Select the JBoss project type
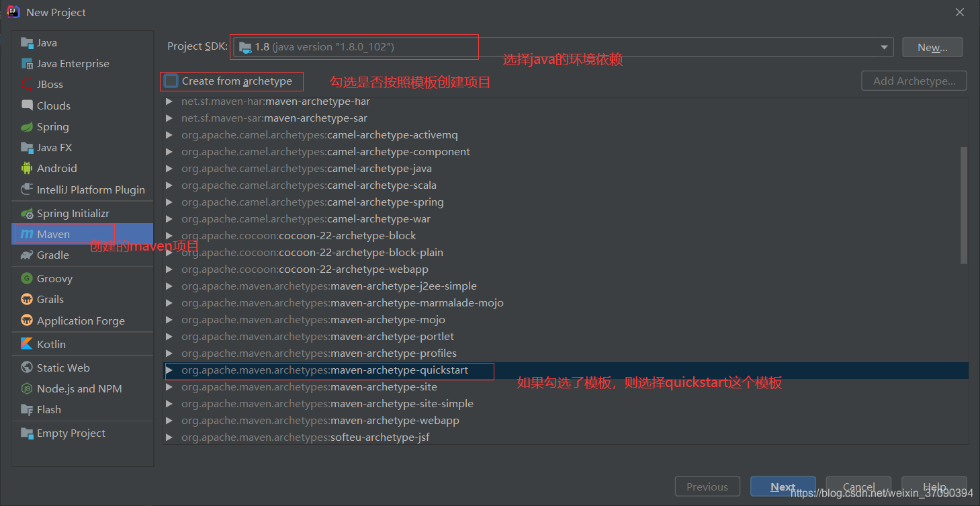The image size is (980, 506). click(x=48, y=84)
